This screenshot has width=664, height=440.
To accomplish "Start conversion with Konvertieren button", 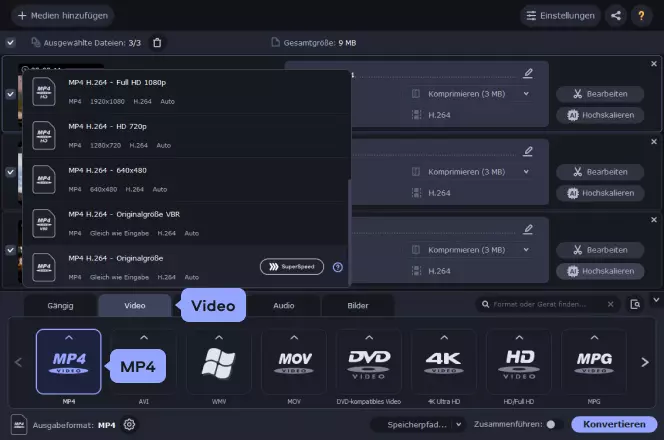I will [614, 424].
